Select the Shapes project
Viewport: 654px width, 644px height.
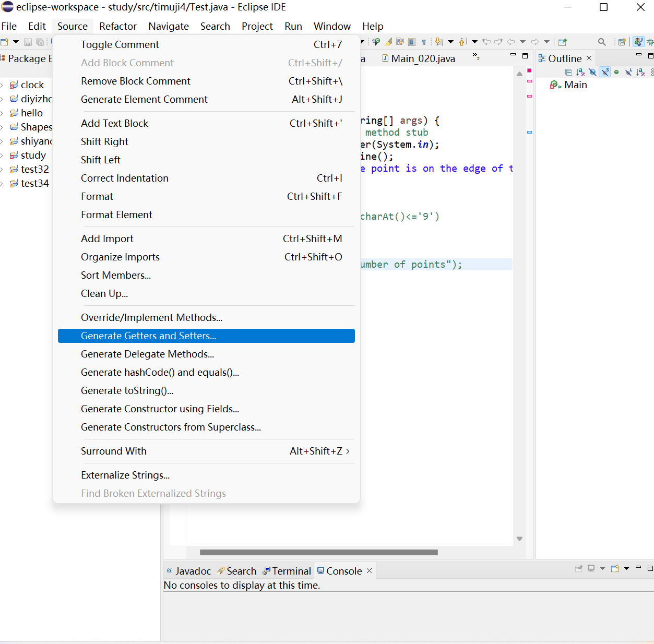(36, 127)
